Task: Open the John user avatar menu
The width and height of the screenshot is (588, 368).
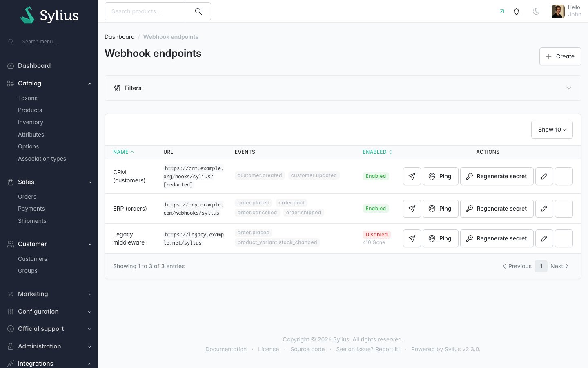Action: [566, 11]
